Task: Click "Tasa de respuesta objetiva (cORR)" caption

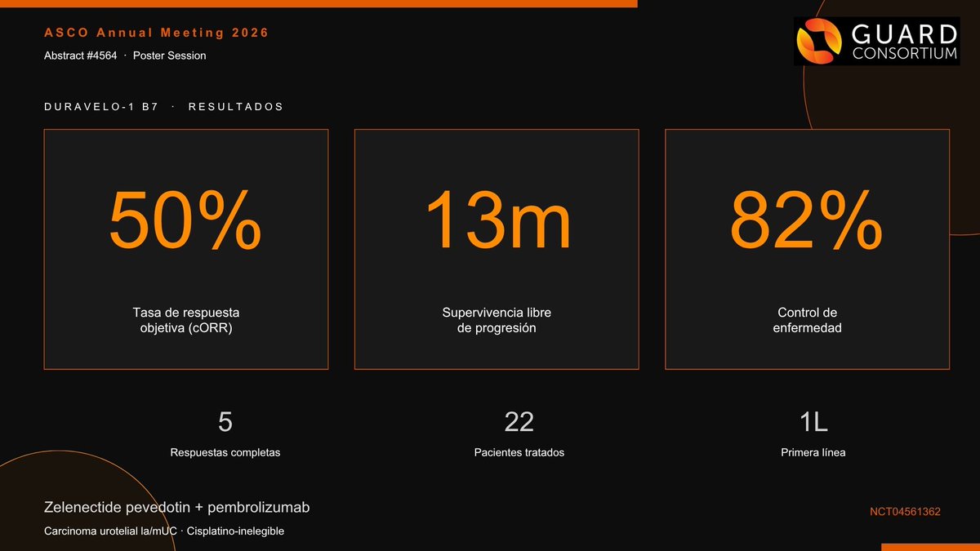Action: point(186,321)
